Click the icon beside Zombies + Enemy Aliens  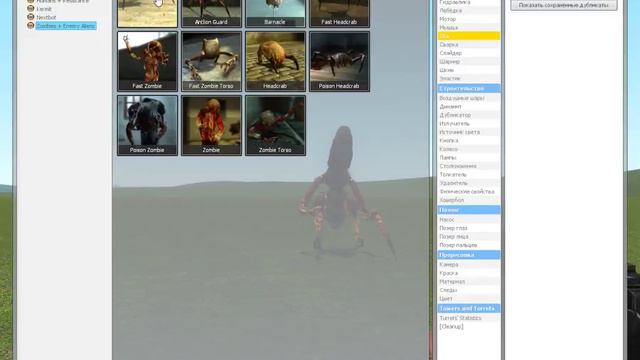pyautogui.click(x=30, y=26)
